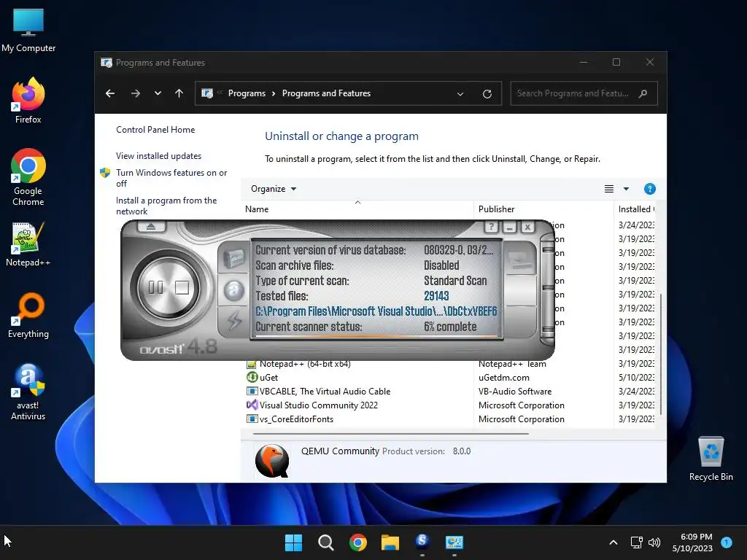The height and width of the screenshot is (560, 747).
Task: Open avast! virus chest icon
Action: [233, 259]
